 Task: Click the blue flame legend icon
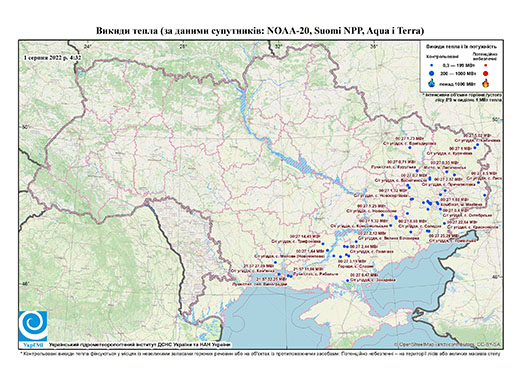(432, 83)
